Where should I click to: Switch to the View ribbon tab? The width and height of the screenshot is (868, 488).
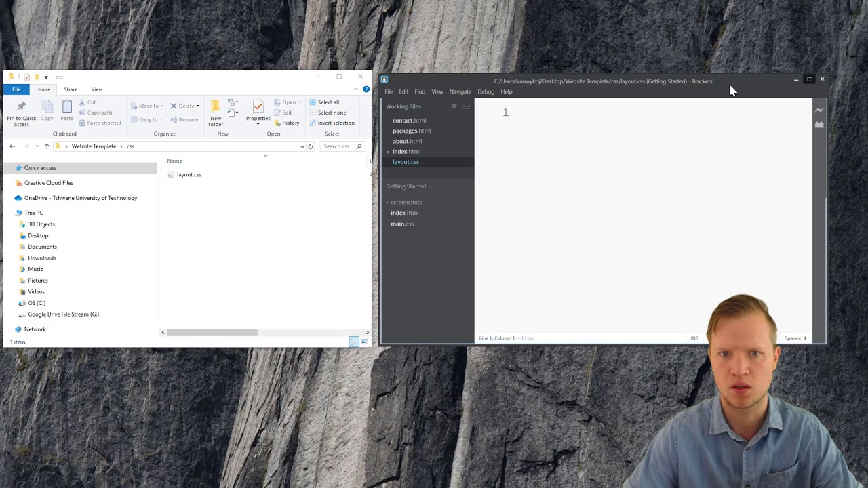click(x=97, y=89)
